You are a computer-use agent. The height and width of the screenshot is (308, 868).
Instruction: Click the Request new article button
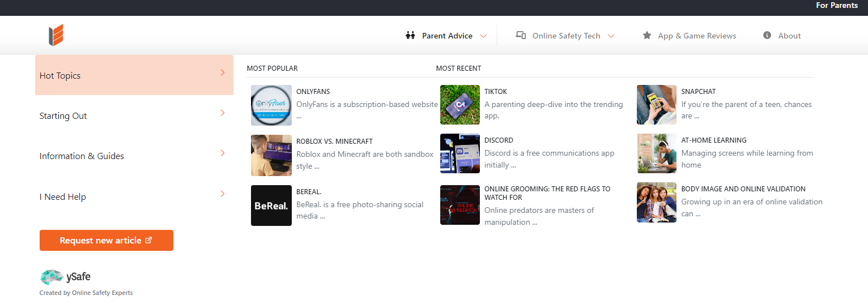107,240
